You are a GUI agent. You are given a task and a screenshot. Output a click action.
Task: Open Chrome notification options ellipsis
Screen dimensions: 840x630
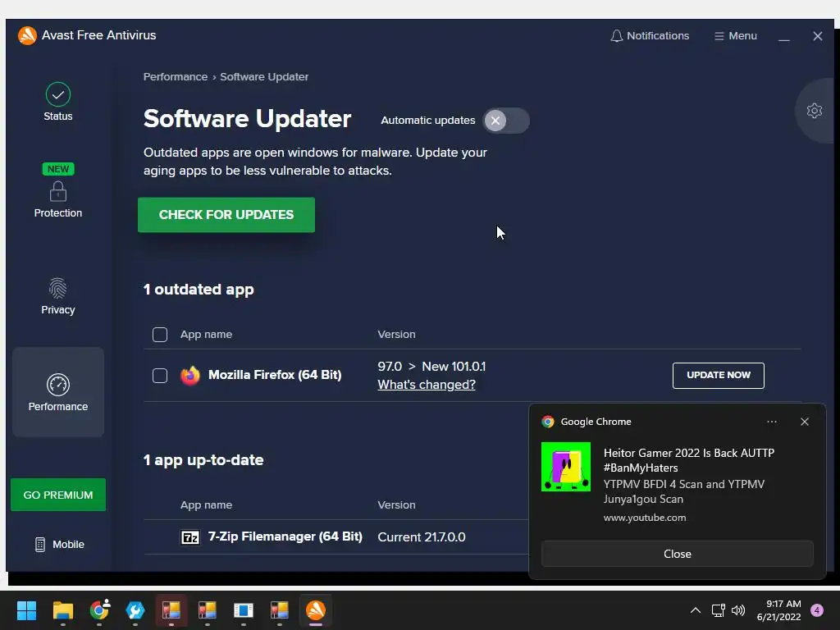(x=771, y=422)
